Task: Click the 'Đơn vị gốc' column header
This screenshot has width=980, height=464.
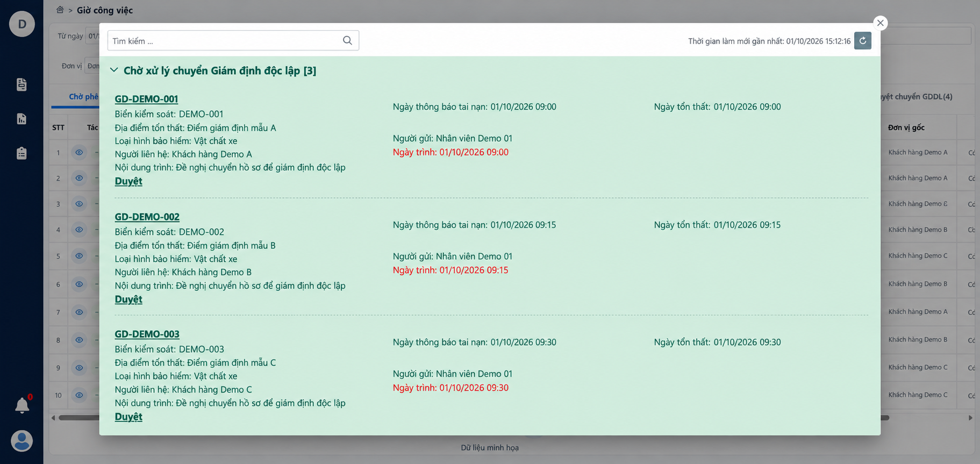Action: (906, 127)
